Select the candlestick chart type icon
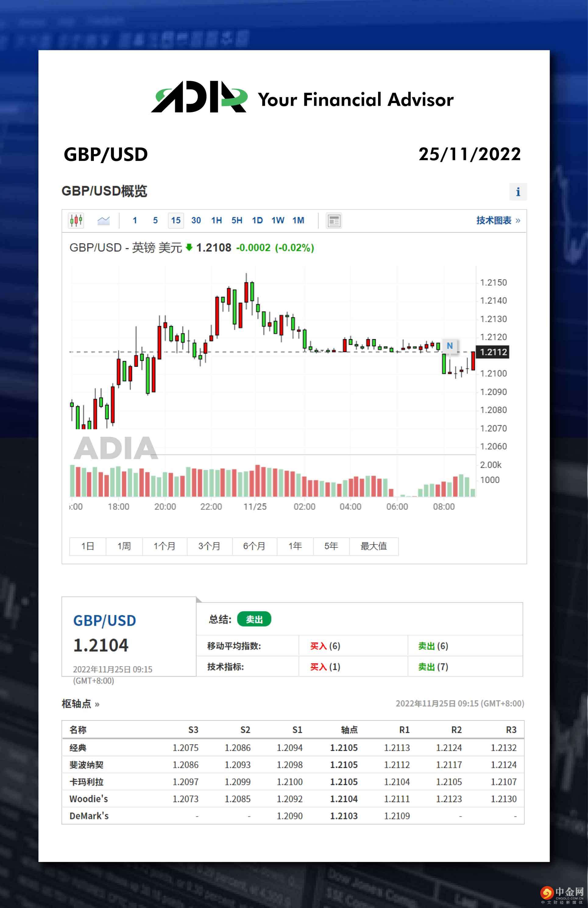The height and width of the screenshot is (908, 588). click(x=76, y=220)
